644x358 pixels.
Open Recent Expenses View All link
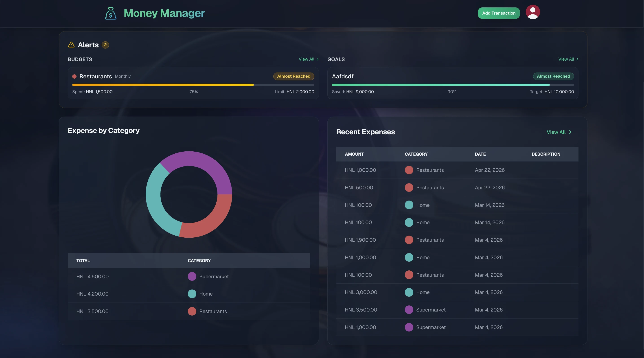point(559,132)
